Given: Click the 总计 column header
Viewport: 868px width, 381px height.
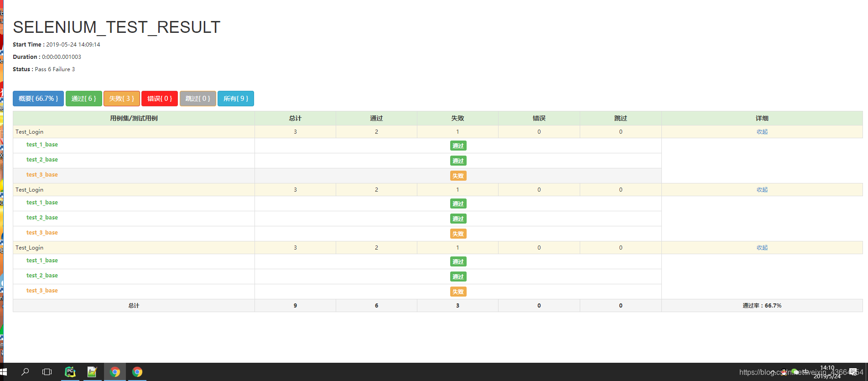Looking at the screenshot, I should click(295, 118).
